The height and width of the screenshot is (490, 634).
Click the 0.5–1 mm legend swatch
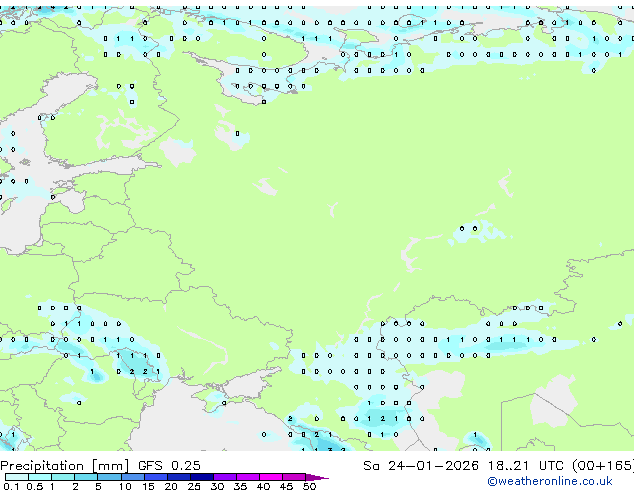(40, 477)
